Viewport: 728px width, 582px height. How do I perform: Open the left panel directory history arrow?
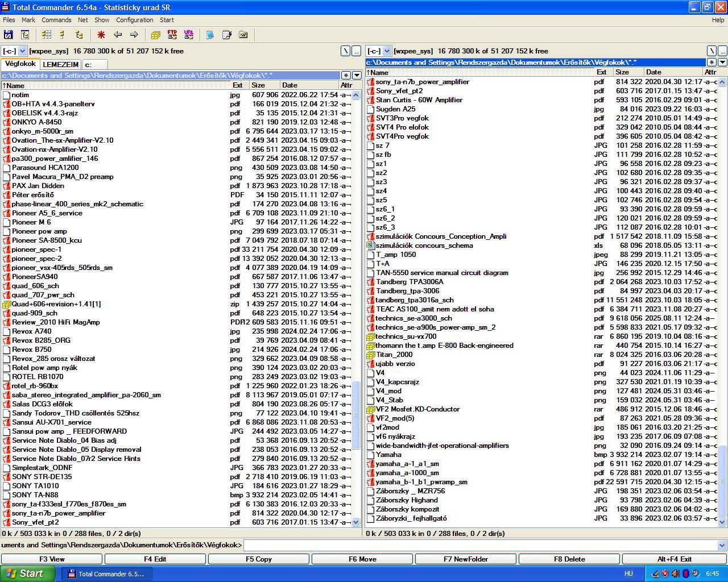[357, 76]
